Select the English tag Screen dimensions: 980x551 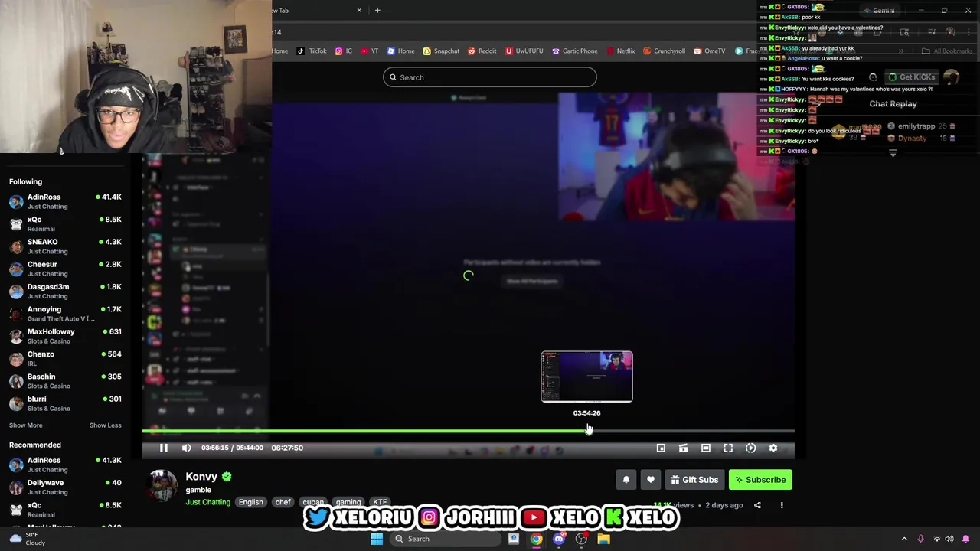[250, 502]
